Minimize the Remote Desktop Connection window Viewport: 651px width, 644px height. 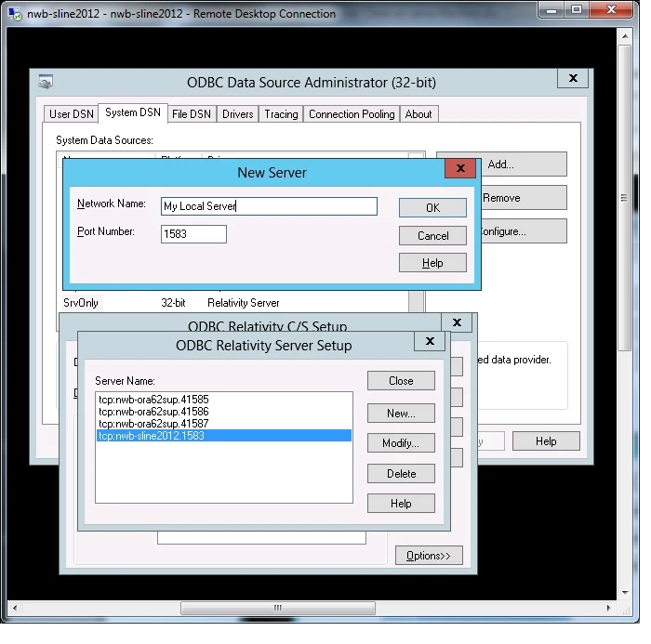click(551, 10)
